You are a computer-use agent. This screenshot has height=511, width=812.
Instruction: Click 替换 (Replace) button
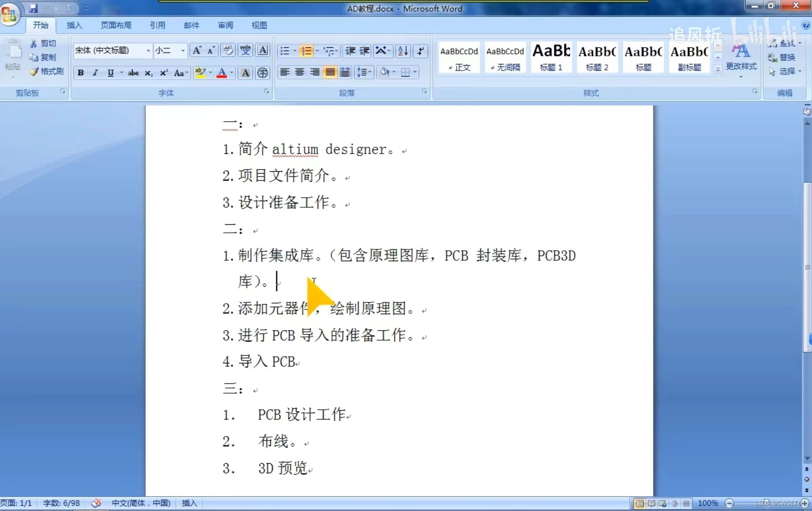pos(782,57)
